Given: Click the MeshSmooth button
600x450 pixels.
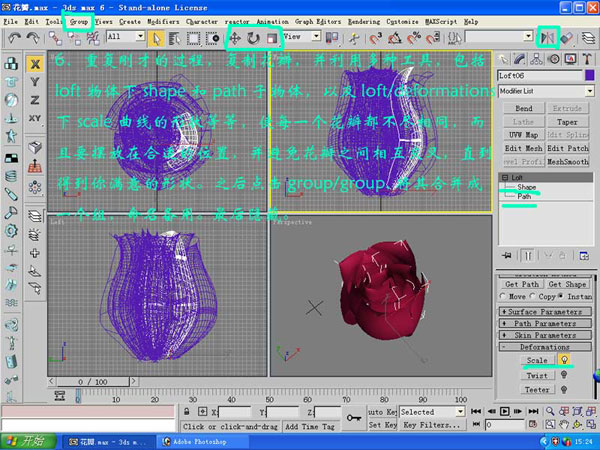Looking at the screenshot, I should pos(567,161).
